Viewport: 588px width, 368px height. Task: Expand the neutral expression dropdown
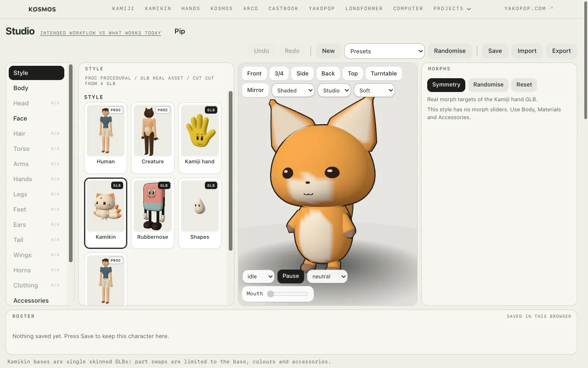click(327, 276)
